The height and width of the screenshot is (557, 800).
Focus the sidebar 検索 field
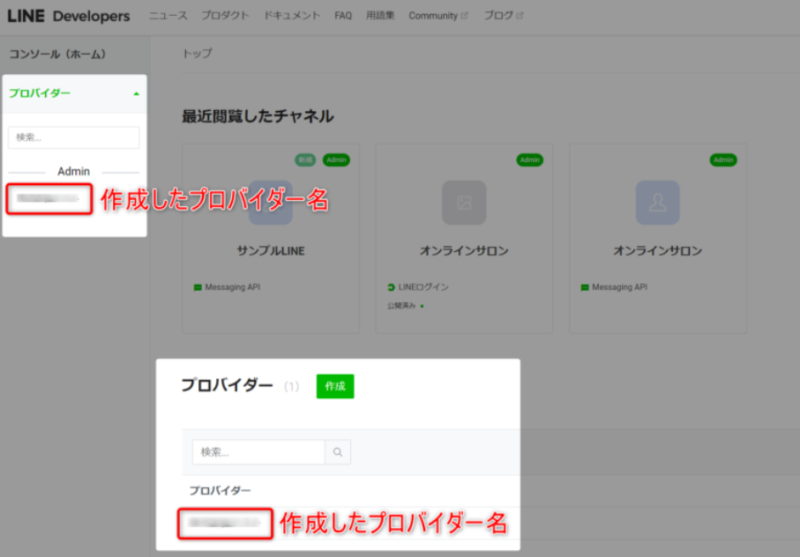pos(73,138)
